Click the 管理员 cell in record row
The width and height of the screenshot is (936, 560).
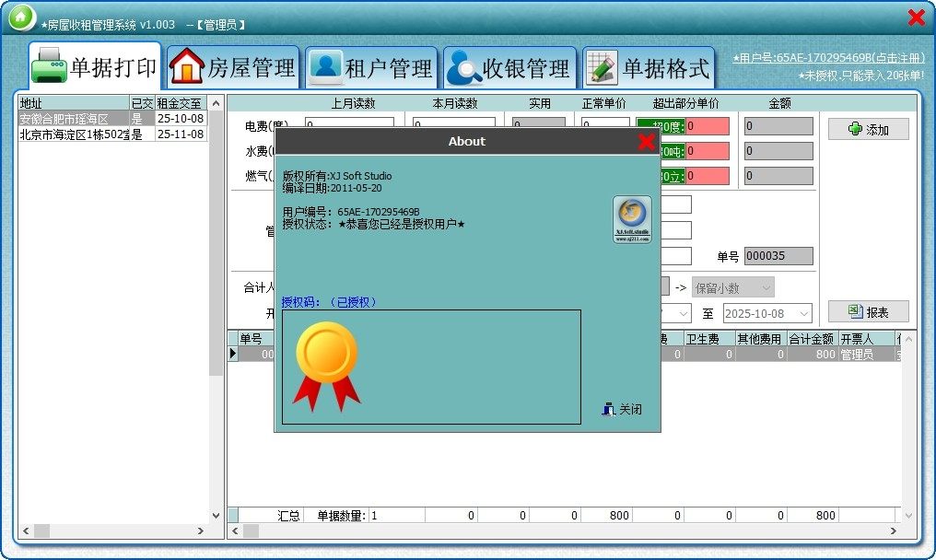pyautogui.click(x=866, y=355)
